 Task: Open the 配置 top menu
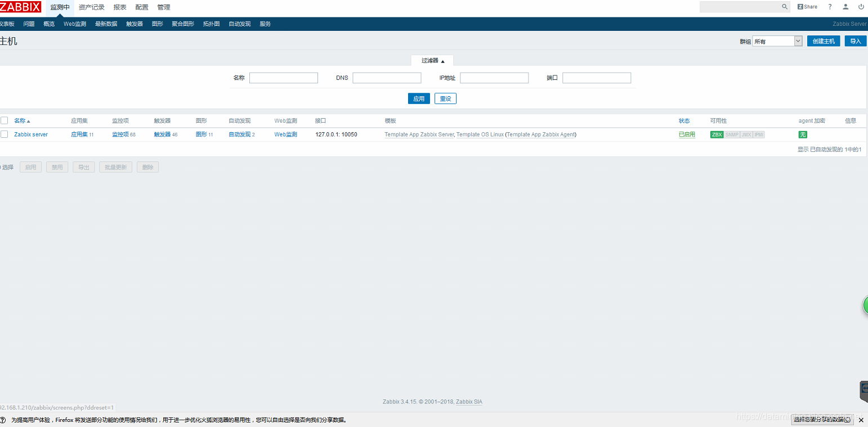[142, 7]
